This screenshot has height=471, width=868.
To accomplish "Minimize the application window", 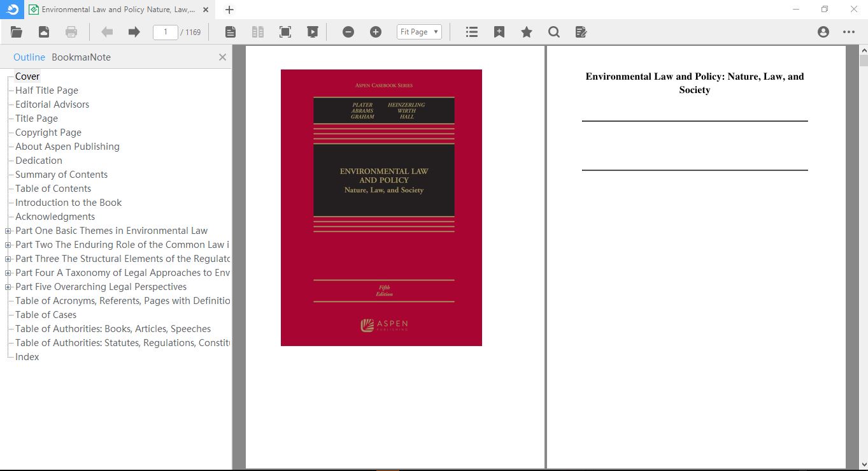I will 796,10.
